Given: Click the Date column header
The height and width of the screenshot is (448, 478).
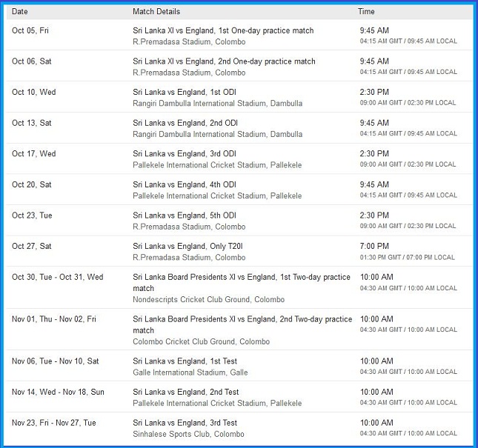Looking at the screenshot, I should 20,12.
